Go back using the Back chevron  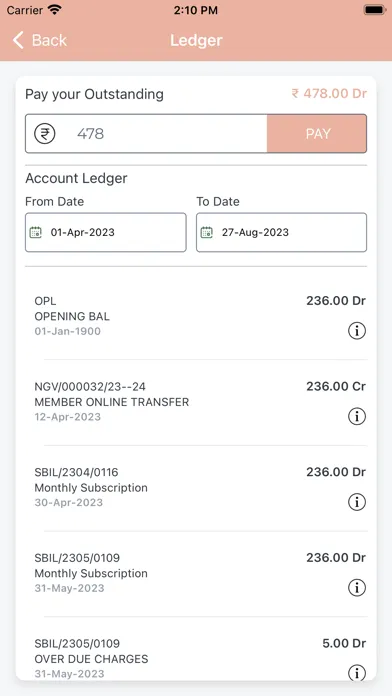coord(18,40)
